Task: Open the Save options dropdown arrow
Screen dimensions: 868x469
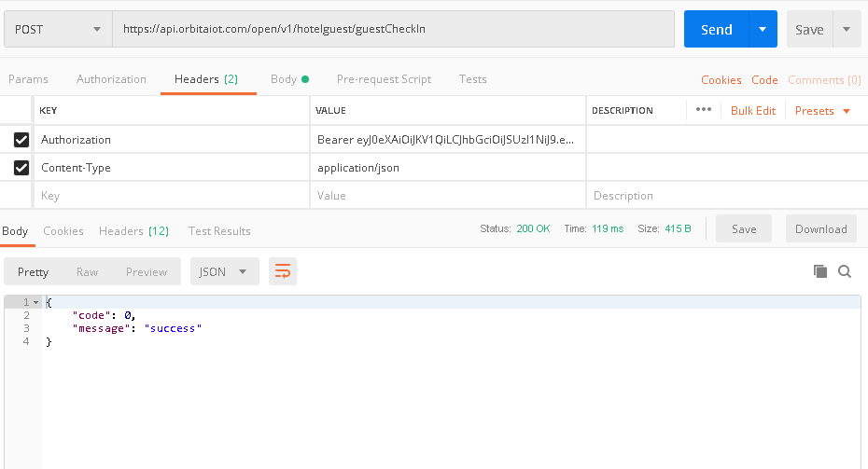Action: click(847, 29)
